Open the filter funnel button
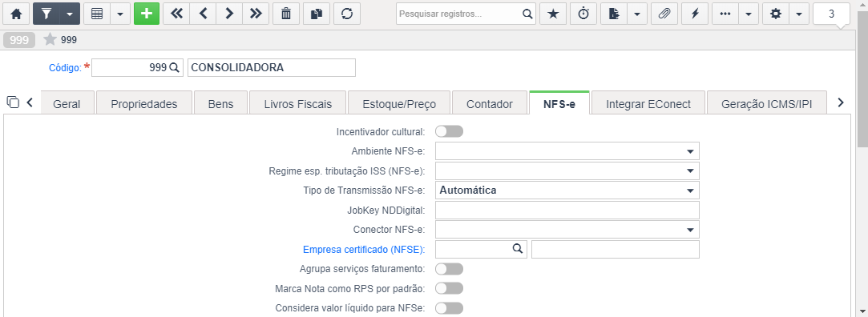The height and width of the screenshot is (317, 868). (x=46, y=14)
